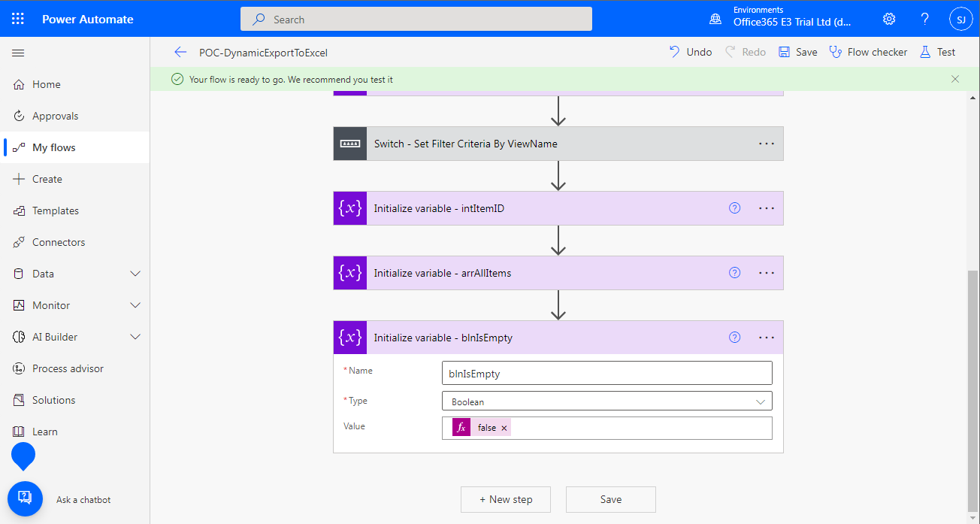Screen dimensions: 980x524
Task: Open Settings gear icon
Action: [x=889, y=19]
